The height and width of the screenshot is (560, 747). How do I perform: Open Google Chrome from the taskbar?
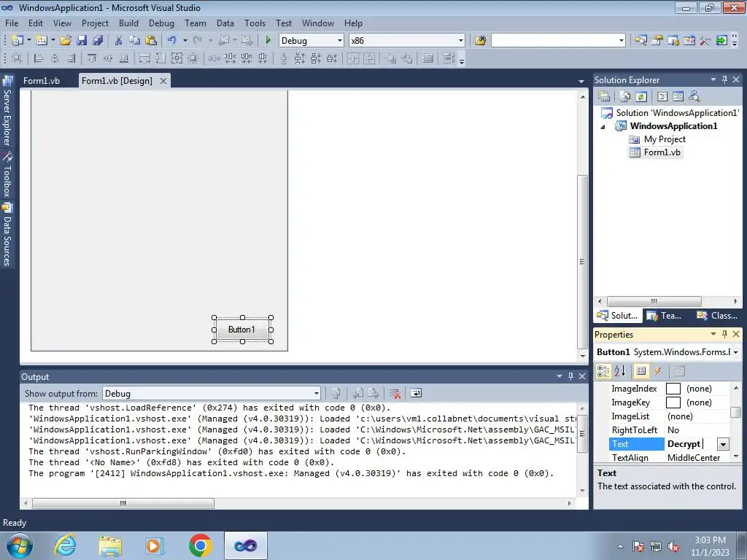(201, 545)
